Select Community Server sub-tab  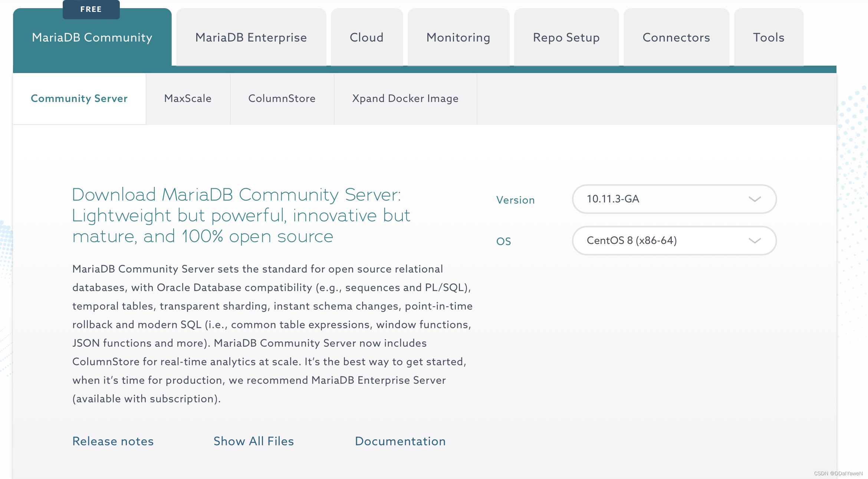click(79, 99)
